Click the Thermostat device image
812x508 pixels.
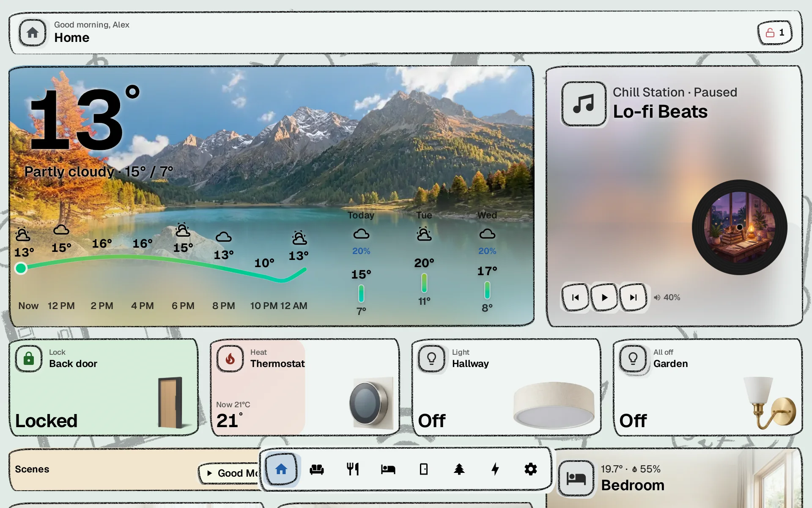click(371, 403)
